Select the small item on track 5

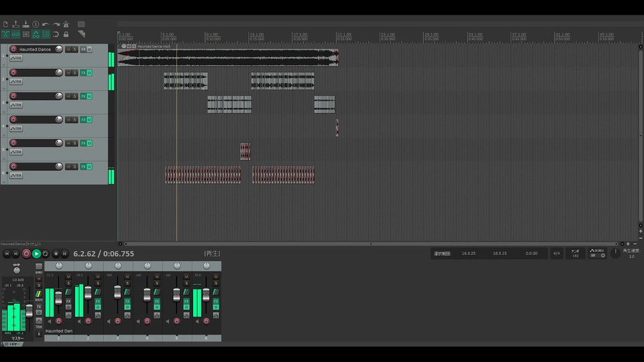246,152
